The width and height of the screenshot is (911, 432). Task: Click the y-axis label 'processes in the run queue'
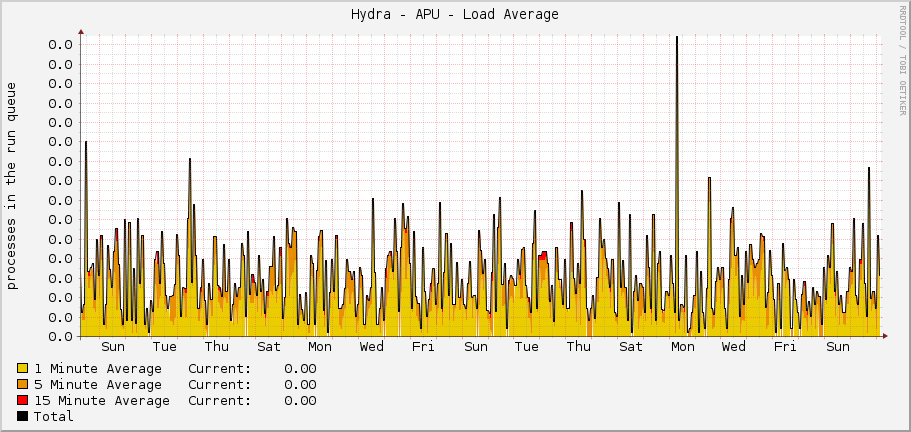tap(12, 186)
